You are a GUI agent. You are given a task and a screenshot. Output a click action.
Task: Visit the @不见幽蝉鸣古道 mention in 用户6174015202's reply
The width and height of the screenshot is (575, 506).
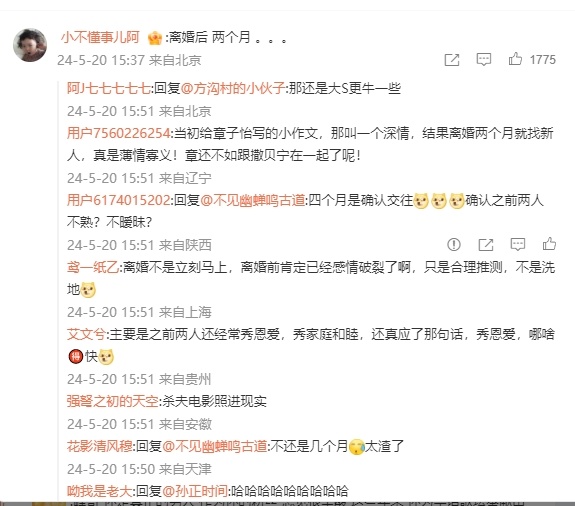(x=253, y=200)
